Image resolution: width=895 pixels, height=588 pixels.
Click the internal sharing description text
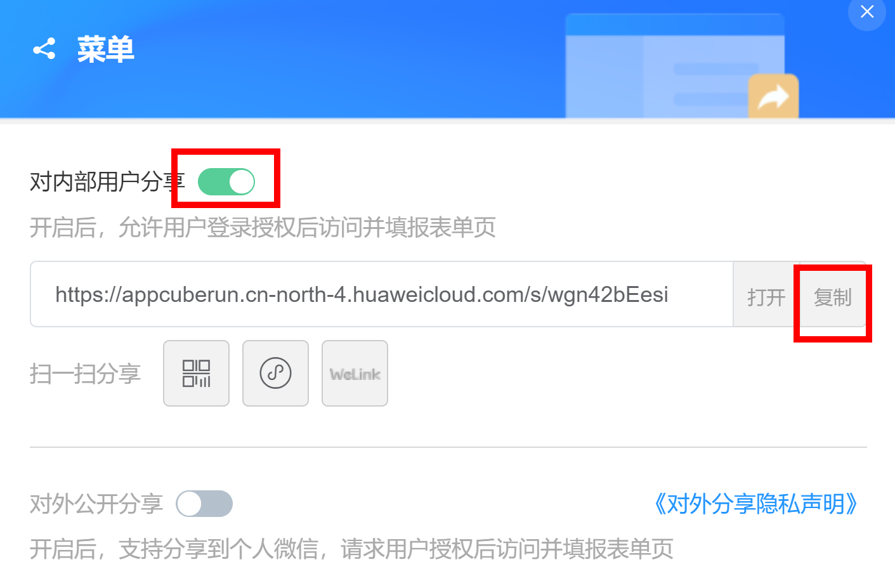click(263, 227)
